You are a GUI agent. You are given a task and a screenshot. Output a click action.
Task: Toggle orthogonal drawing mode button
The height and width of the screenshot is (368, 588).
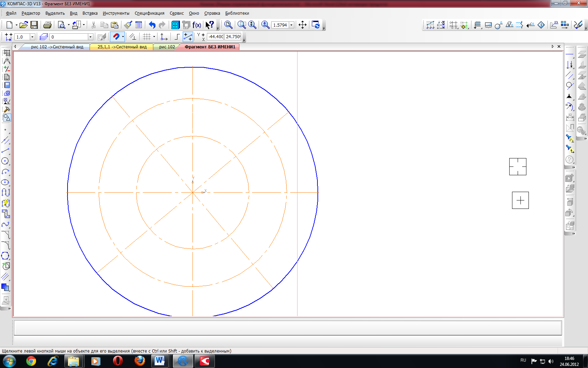coord(177,36)
